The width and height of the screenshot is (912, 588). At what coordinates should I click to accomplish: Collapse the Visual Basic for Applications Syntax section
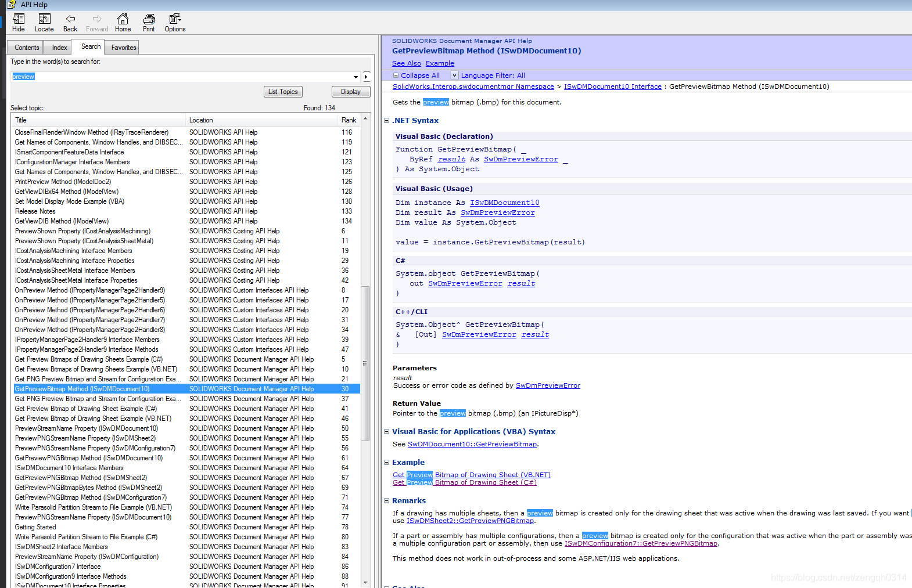coord(387,432)
